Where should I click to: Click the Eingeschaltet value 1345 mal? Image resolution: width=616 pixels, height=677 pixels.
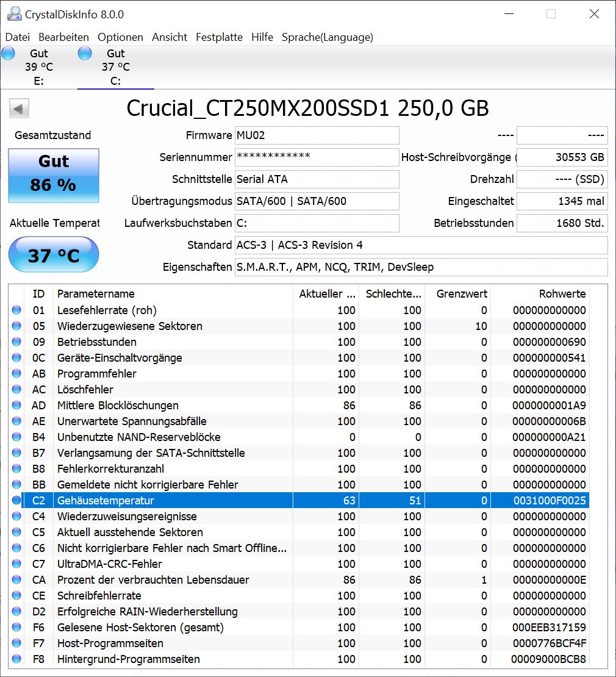(x=562, y=201)
